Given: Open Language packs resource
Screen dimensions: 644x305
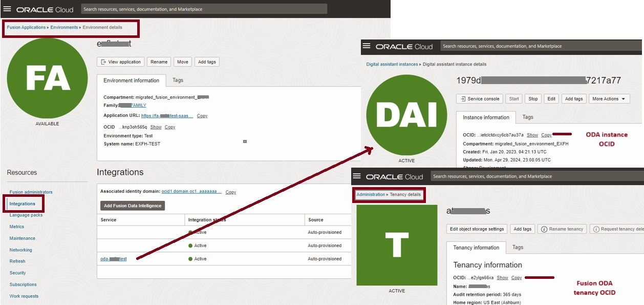Looking at the screenshot, I should [26, 215].
